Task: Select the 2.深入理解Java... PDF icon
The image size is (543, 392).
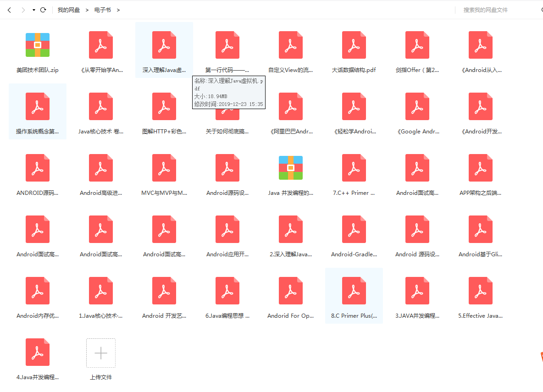Action: [291, 229]
